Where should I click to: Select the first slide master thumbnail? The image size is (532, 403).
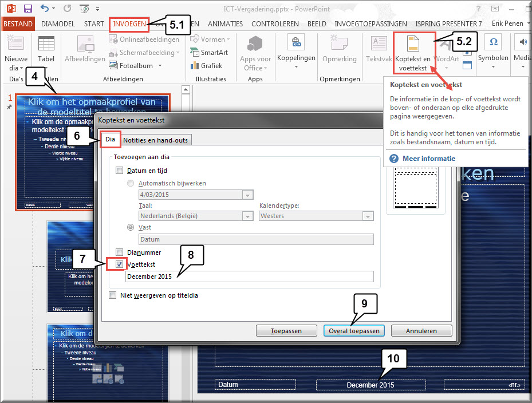(92, 152)
